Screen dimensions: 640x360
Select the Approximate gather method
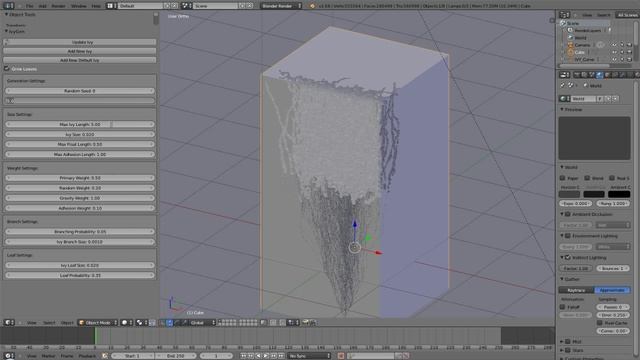[x=612, y=290]
